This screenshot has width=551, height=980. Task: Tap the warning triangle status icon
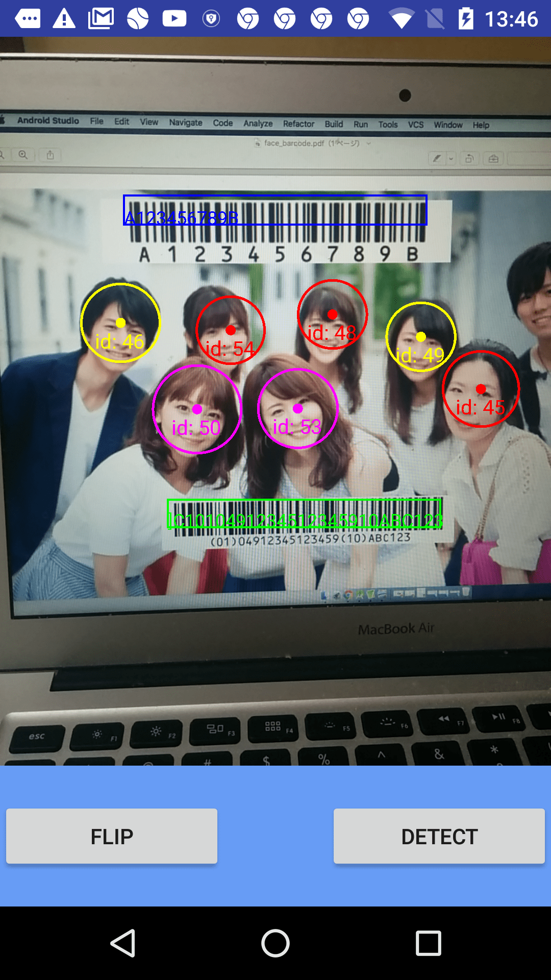coord(64,19)
